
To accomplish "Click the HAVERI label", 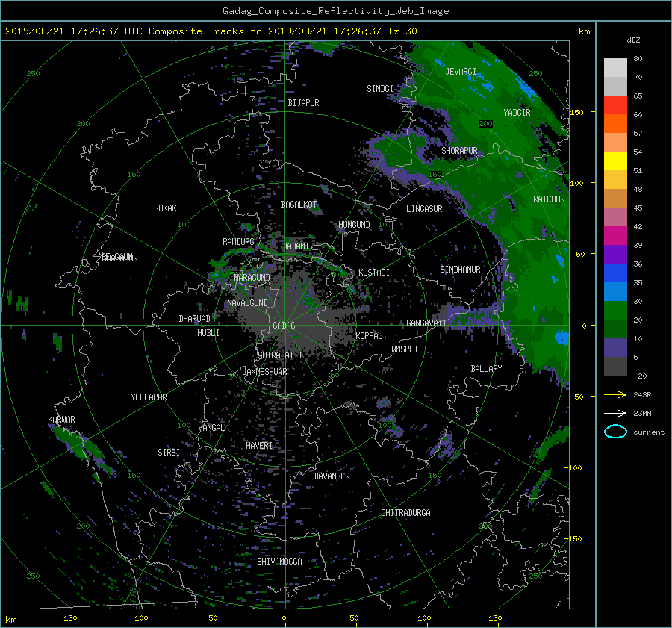I will click(259, 446).
